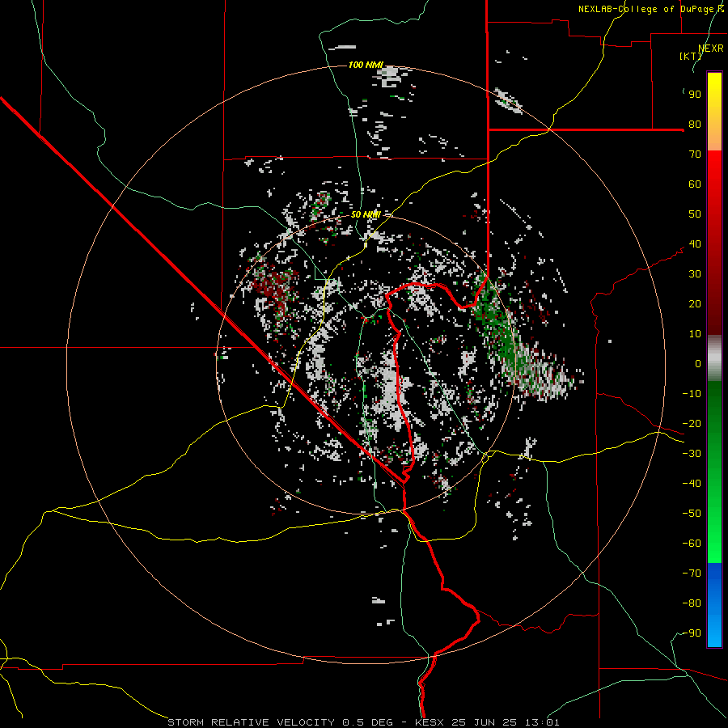Screen dimensions: 728x728
Task: Click the -10 scale label
Action: coord(692,394)
